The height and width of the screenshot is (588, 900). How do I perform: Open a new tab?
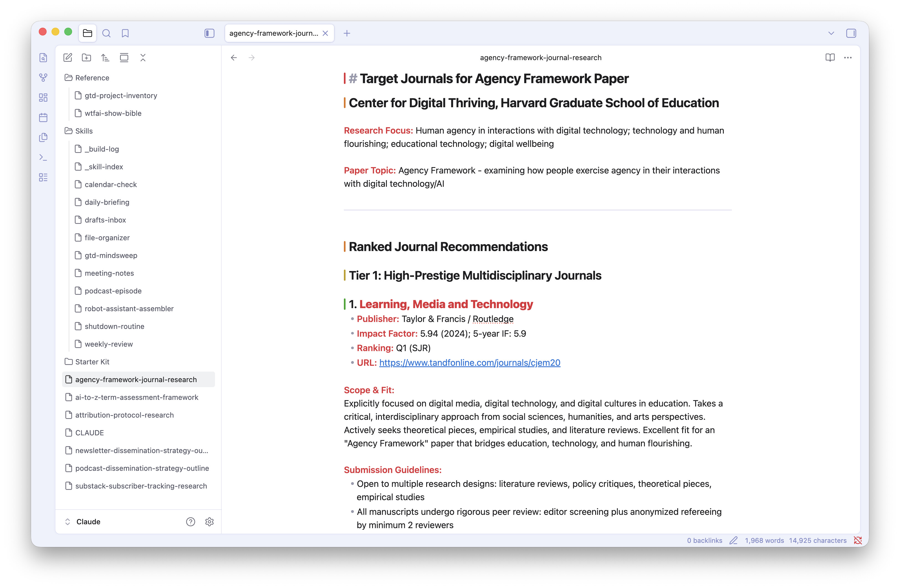(347, 33)
